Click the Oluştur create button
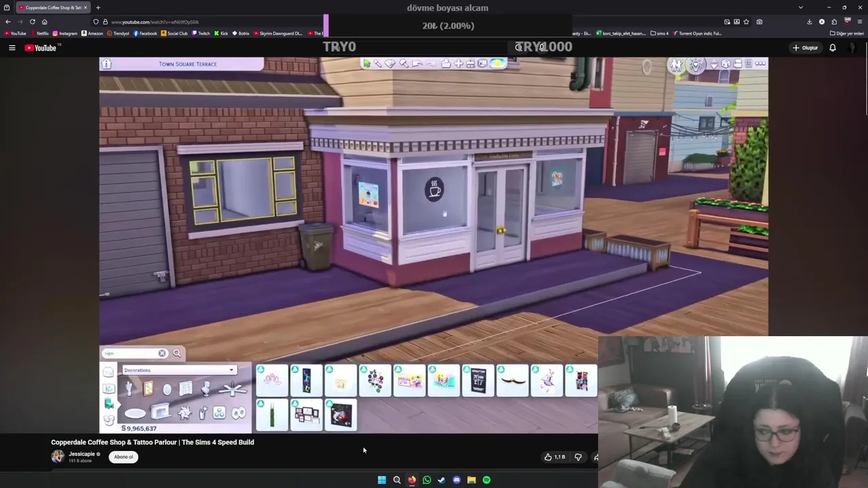The height and width of the screenshot is (488, 868). [806, 47]
